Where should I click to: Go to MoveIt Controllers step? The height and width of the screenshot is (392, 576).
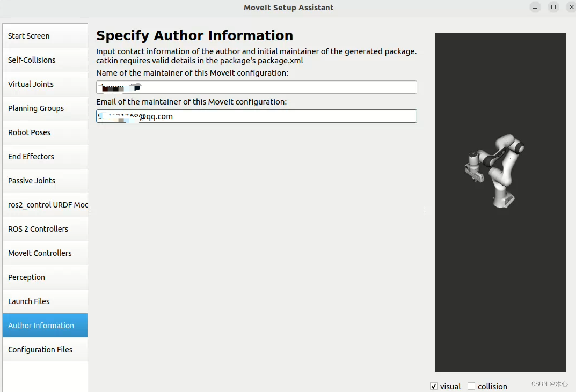(x=45, y=253)
